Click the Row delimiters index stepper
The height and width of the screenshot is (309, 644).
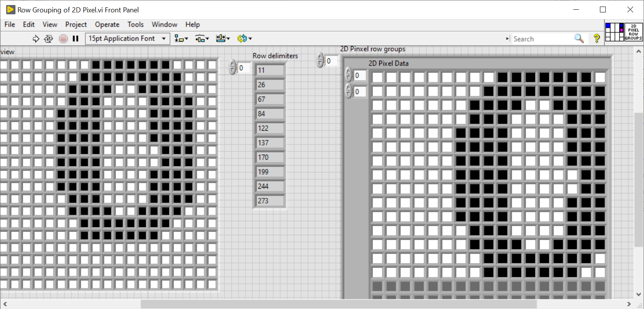point(232,68)
